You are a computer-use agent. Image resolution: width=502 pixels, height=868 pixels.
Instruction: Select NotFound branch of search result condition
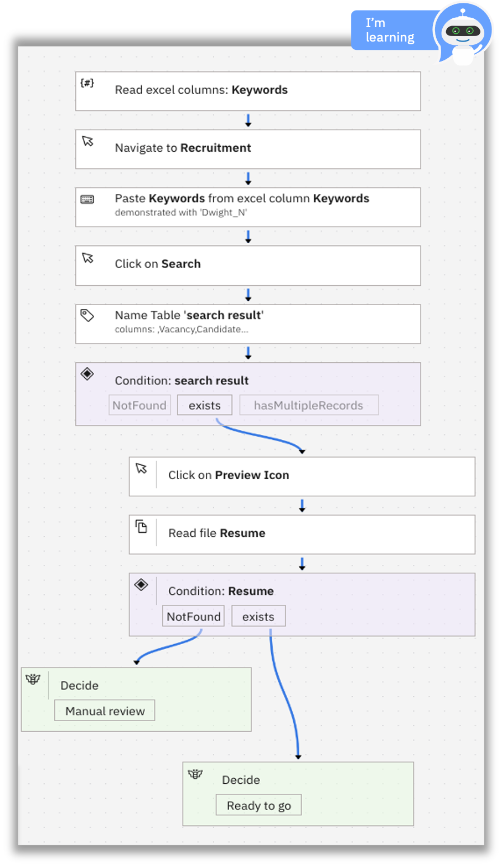139,405
